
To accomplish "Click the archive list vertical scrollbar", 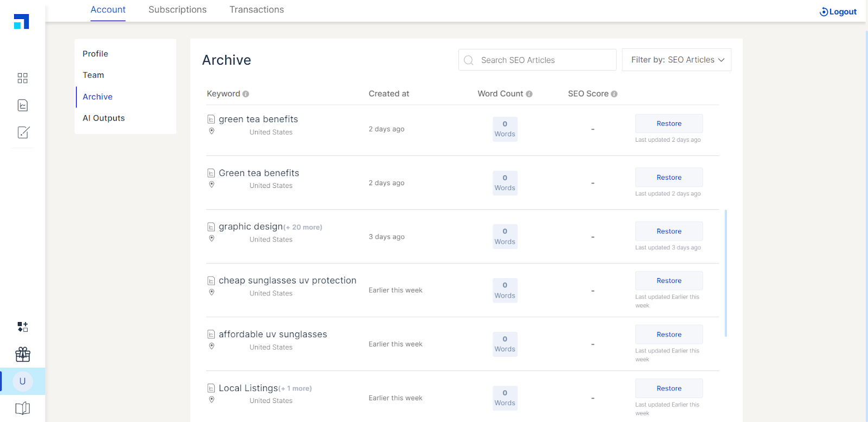I will 725,273.
